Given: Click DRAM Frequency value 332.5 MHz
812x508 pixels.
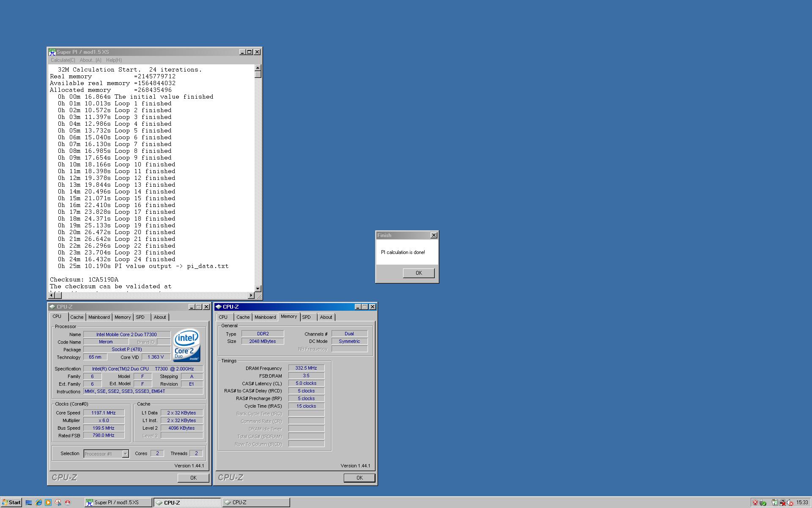Looking at the screenshot, I should [306, 368].
